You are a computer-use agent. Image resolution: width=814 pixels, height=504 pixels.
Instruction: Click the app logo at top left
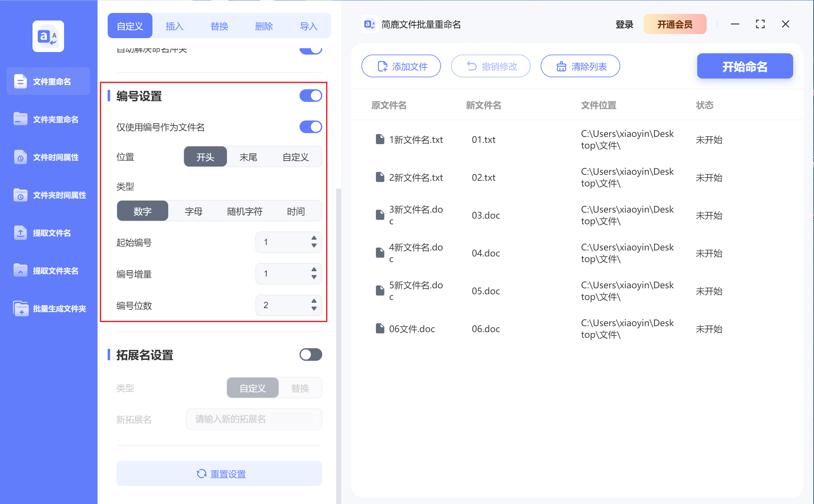pos(48,36)
